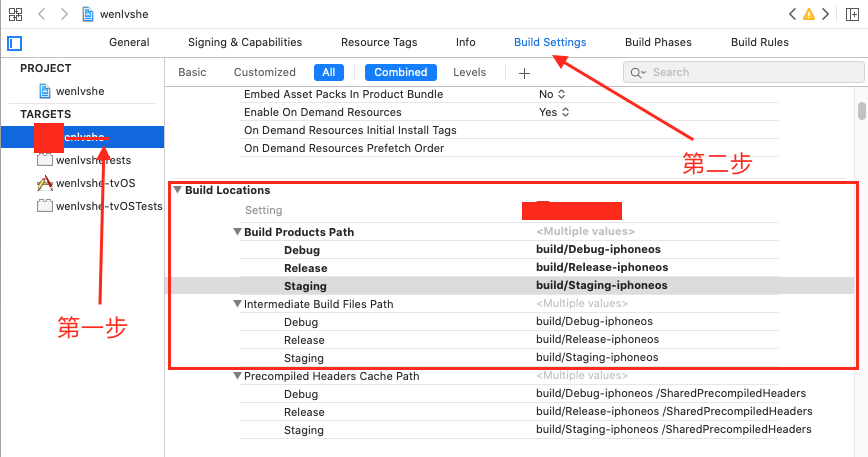Viewport: 868px width, 457px height.
Task: Show All build settings
Action: (x=329, y=72)
